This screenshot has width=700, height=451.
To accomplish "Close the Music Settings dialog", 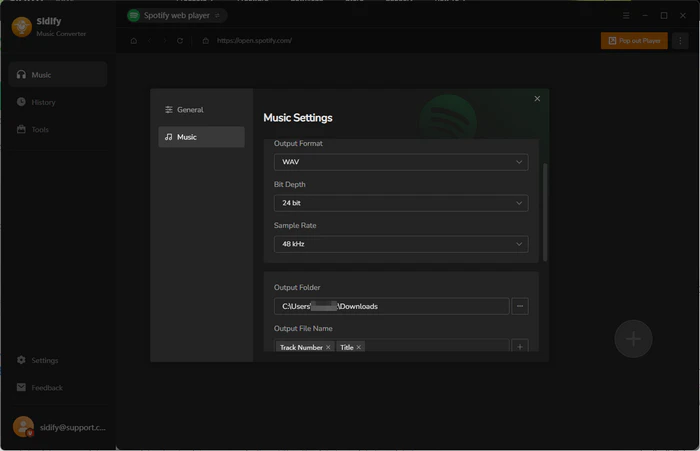I will (x=537, y=99).
